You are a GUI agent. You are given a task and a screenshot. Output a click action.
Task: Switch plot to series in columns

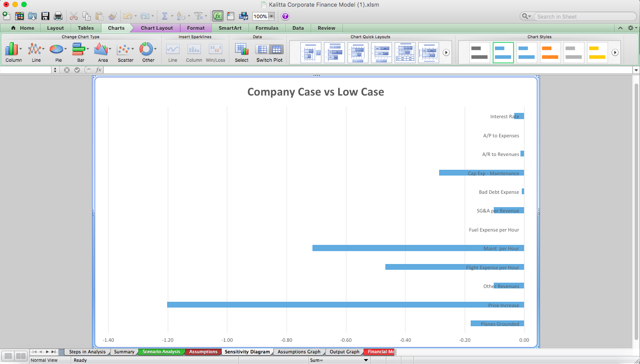[276, 49]
